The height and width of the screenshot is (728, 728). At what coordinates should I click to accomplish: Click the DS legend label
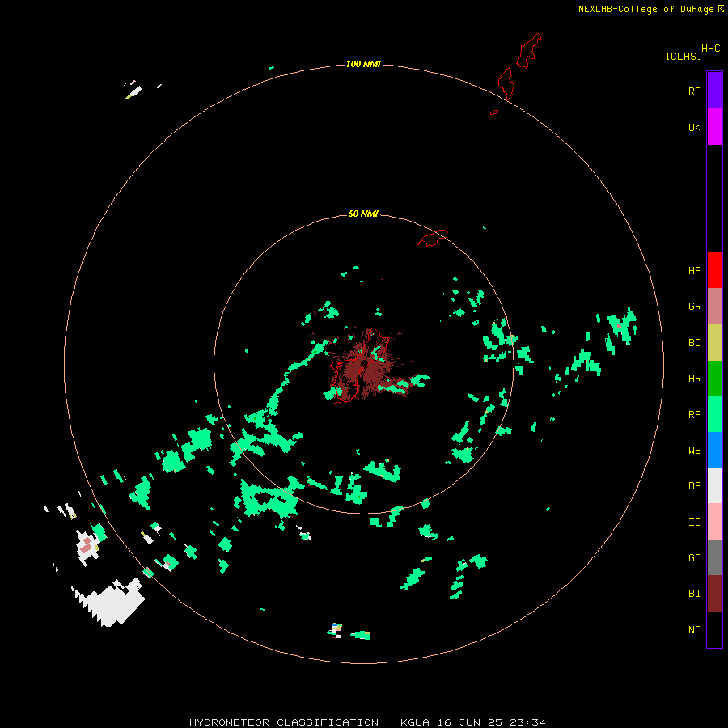pos(694,486)
